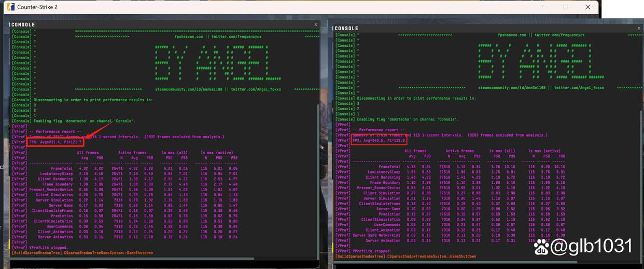Select LowLatencySleep row in left console
Viewport: 644px width, 269px height.
(x=124, y=173)
